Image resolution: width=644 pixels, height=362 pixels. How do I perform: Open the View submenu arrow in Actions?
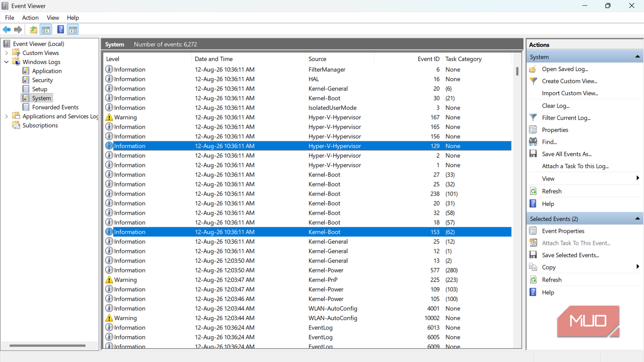pyautogui.click(x=638, y=178)
